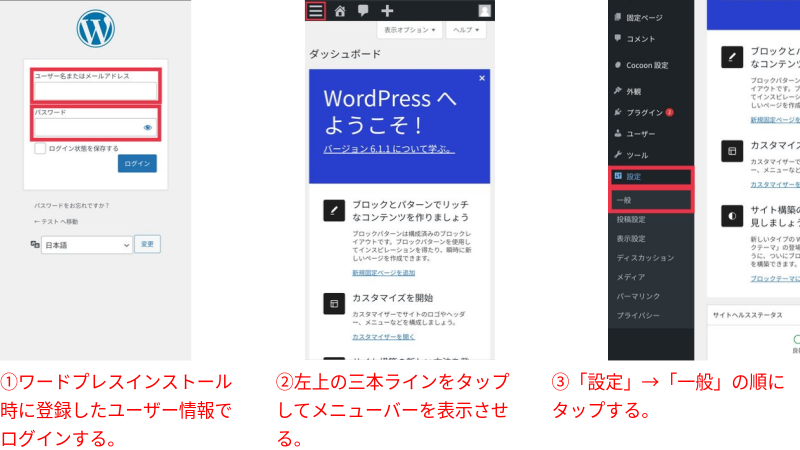This screenshot has width=800, height=450.
Task: Select 投稿設定 under settings submenu
Action: (631, 219)
